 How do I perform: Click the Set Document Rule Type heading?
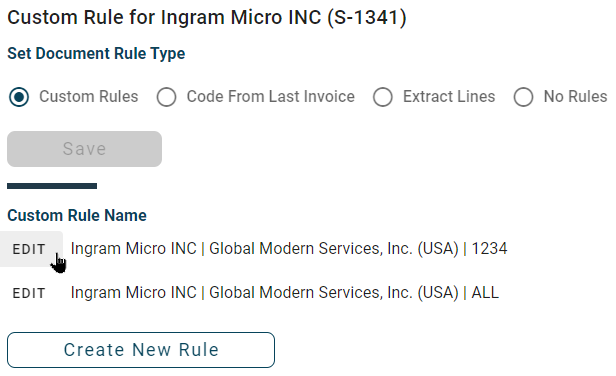(x=96, y=54)
